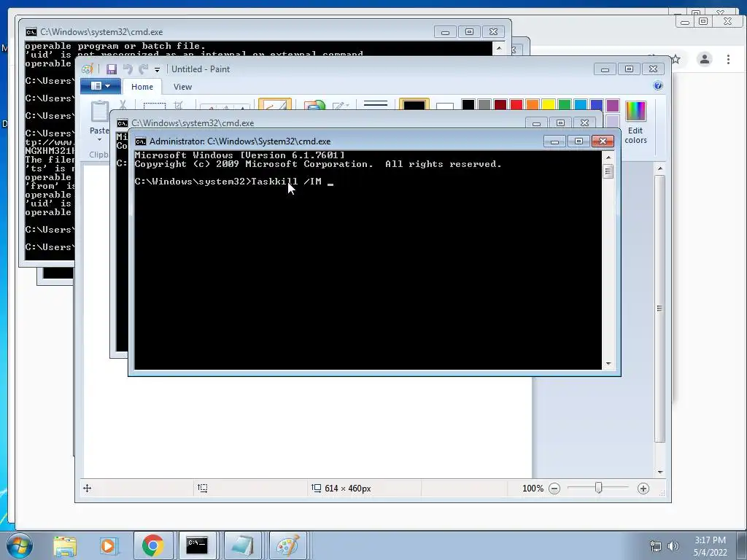The height and width of the screenshot is (560, 747).
Task: Open the Windows Start button
Action: tap(20, 545)
